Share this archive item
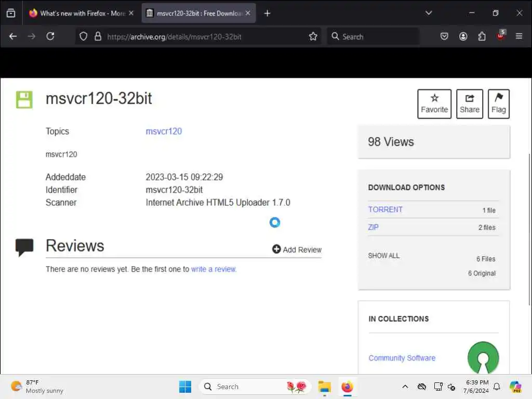The height and width of the screenshot is (399, 532). coord(470,104)
